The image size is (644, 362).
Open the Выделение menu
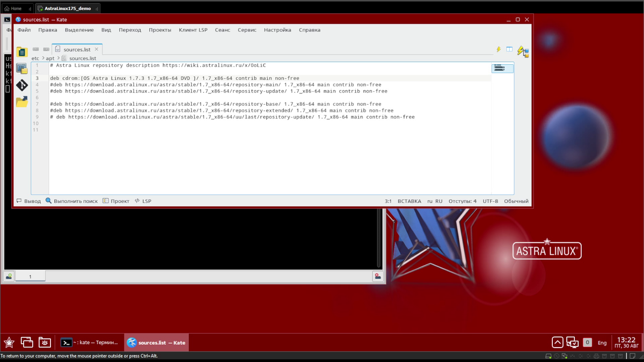79,30
